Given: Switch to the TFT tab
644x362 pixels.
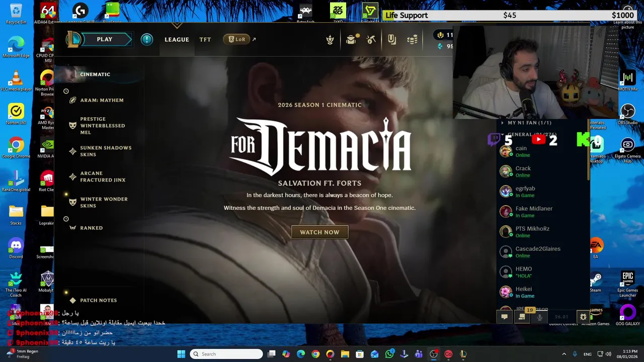Looking at the screenshot, I should tap(205, 39).
